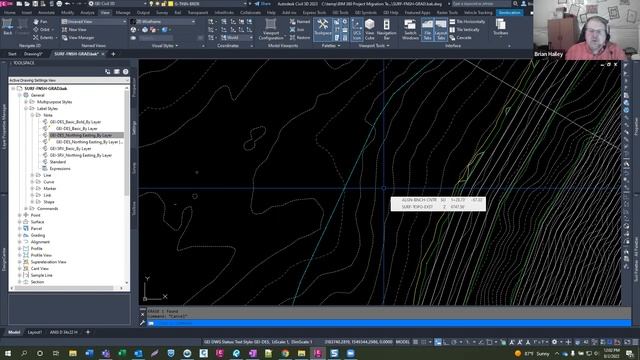
Task: Open the Manage ribbon tab
Action: (x=123, y=13)
